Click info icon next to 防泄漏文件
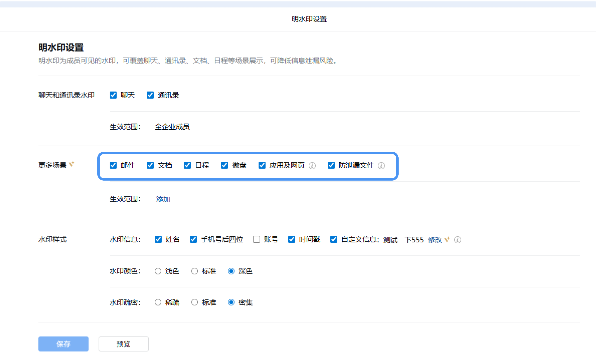Viewport: 596px width, 364px height. pyautogui.click(x=381, y=166)
